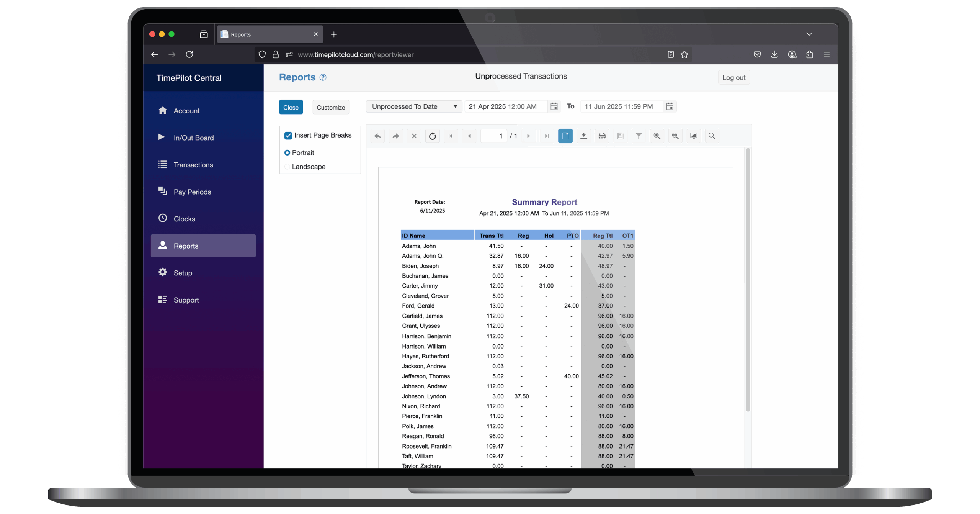Image resolution: width=980 pixels, height=514 pixels.
Task: Open the Unprocessed To Date dropdown
Action: 414,106
